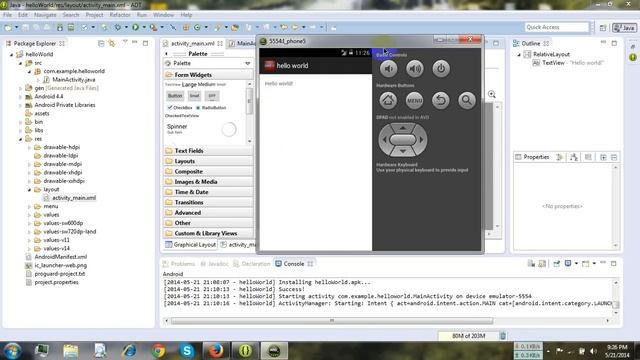Viewport: 640px width, 360px height.
Task: Open Firefox from the Windows taskbar
Action: [216, 351]
